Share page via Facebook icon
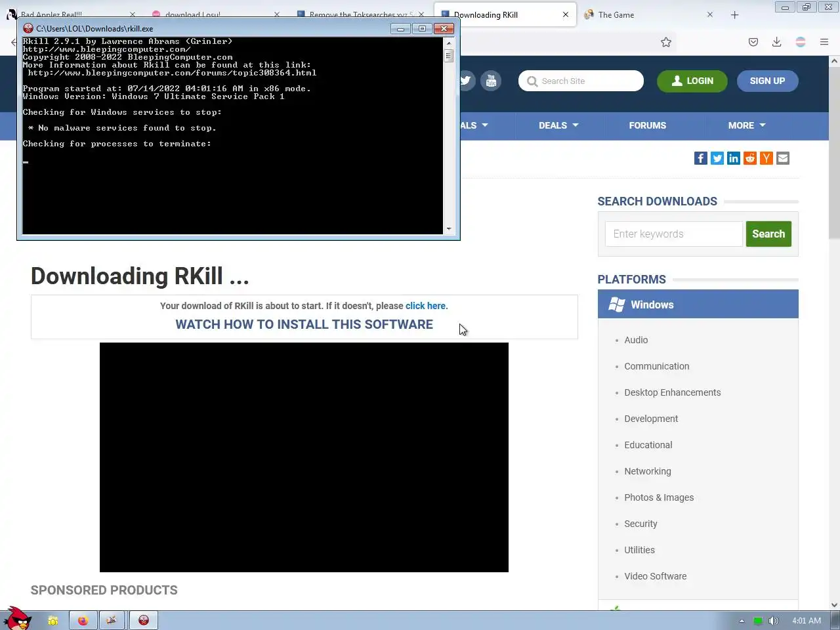This screenshot has width=840, height=630. tap(701, 158)
